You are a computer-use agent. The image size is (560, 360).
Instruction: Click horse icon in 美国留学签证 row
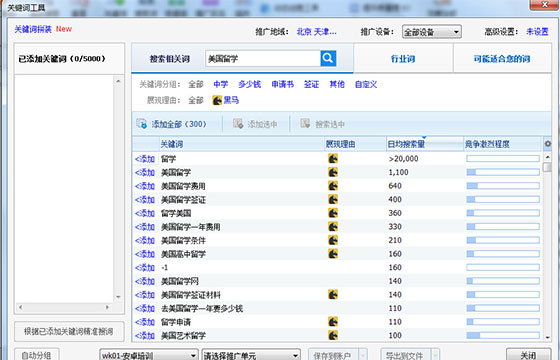coord(333,199)
